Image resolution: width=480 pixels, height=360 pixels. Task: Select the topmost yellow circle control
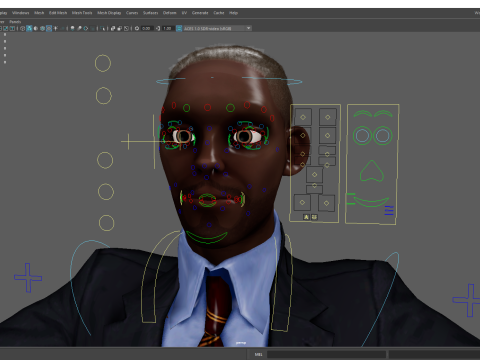(x=103, y=63)
